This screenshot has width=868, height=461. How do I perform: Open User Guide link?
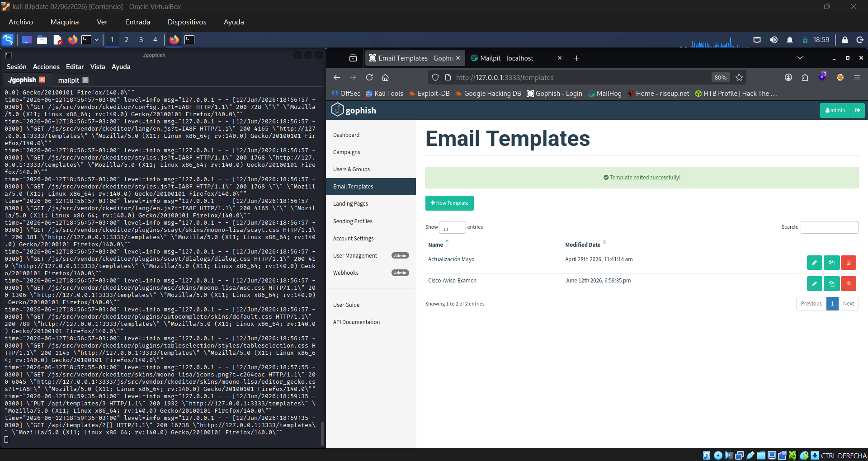[x=346, y=305]
